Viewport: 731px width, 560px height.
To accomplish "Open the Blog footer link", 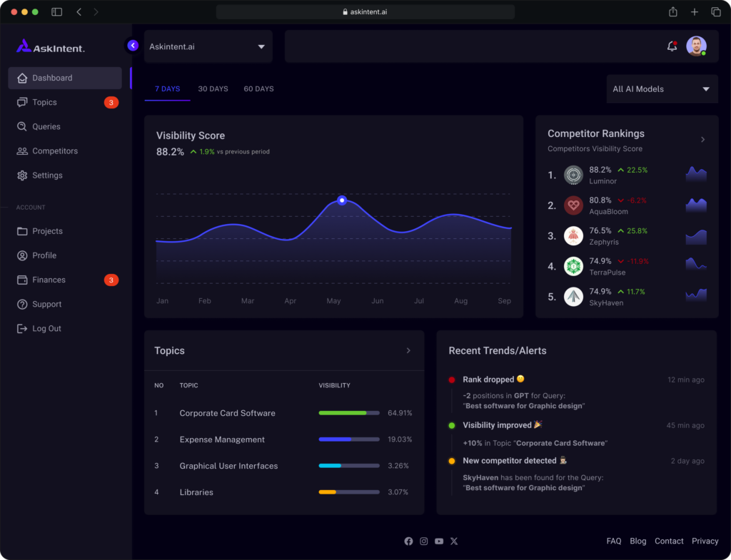I will click(638, 541).
